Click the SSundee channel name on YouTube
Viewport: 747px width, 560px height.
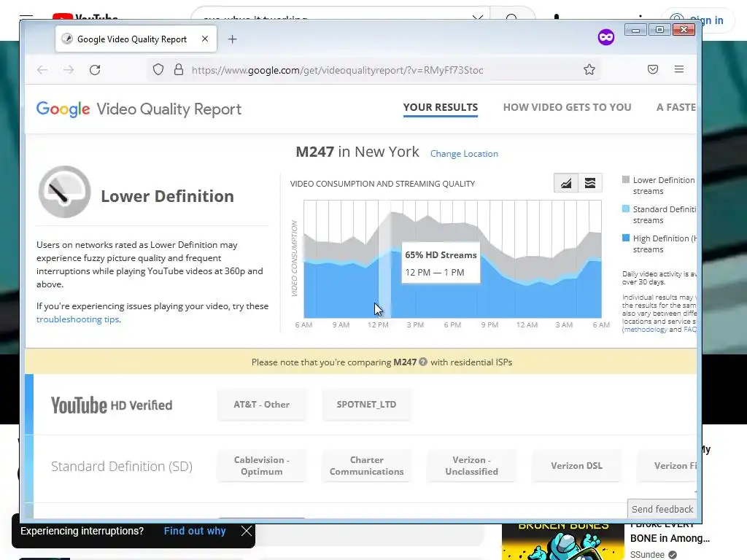647,554
